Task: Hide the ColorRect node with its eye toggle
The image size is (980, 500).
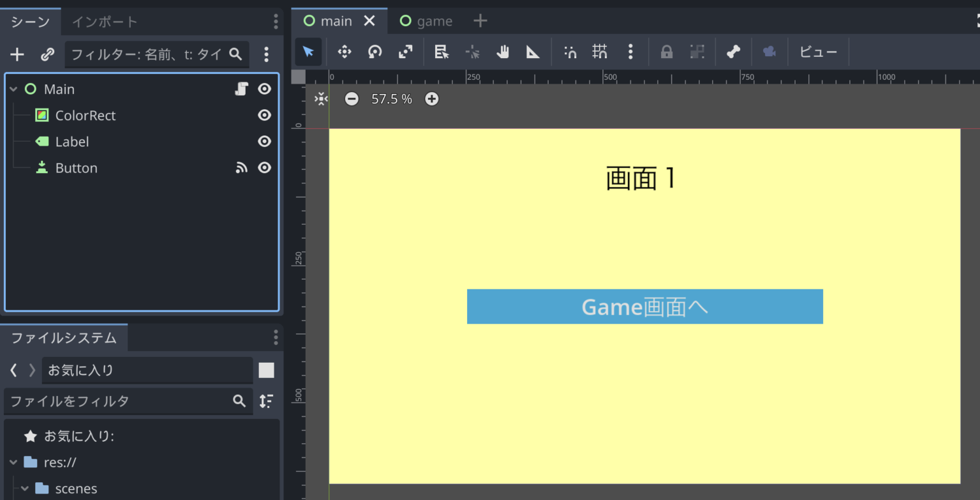Action: coord(264,115)
